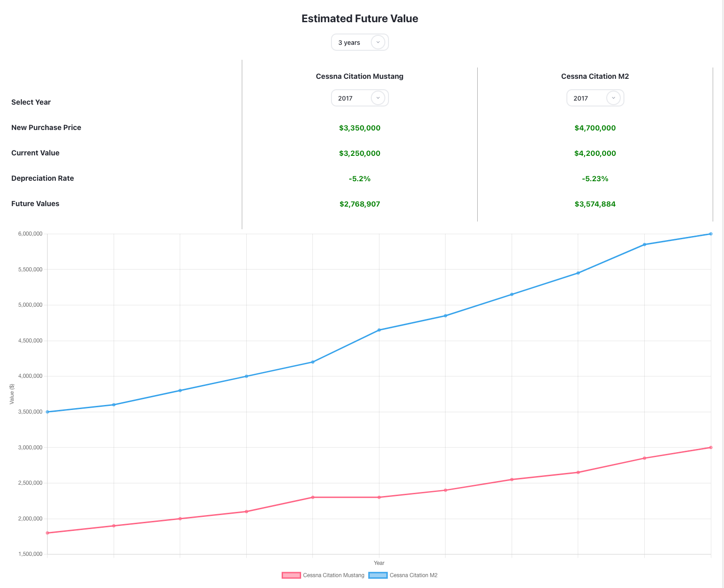Click the Mustang current value $3,250,000
The height and width of the screenshot is (588, 724).
[x=360, y=153]
